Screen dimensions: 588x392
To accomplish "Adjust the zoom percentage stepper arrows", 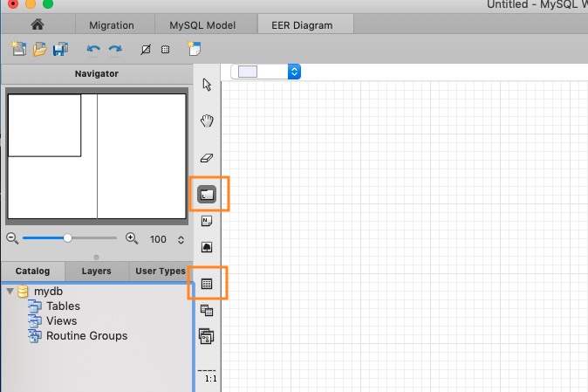I will (181, 240).
